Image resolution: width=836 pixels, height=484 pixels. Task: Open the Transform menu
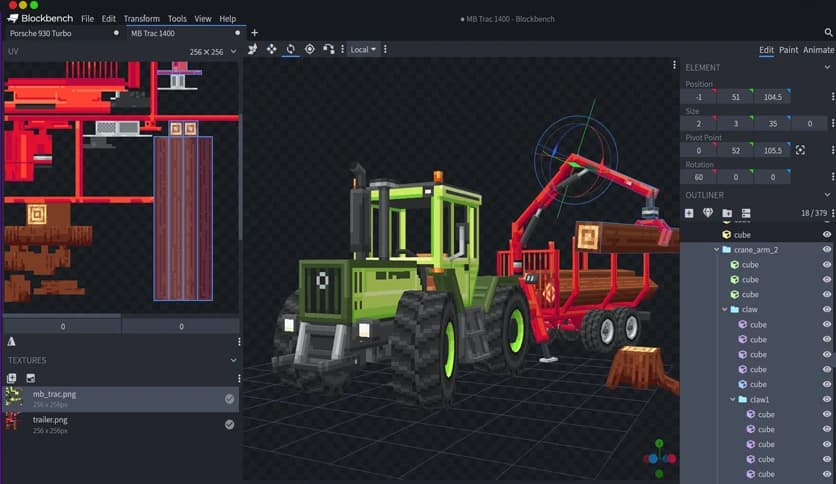(x=141, y=19)
